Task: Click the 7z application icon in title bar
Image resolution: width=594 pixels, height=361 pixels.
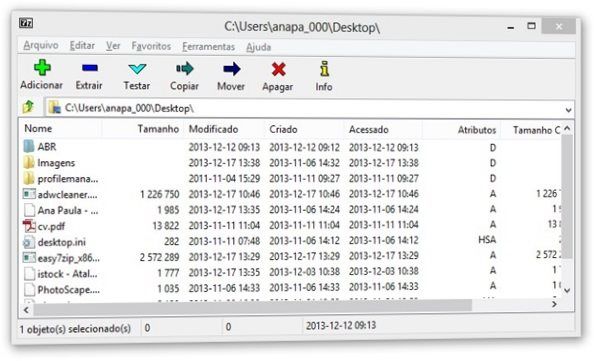Action: pos(26,23)
